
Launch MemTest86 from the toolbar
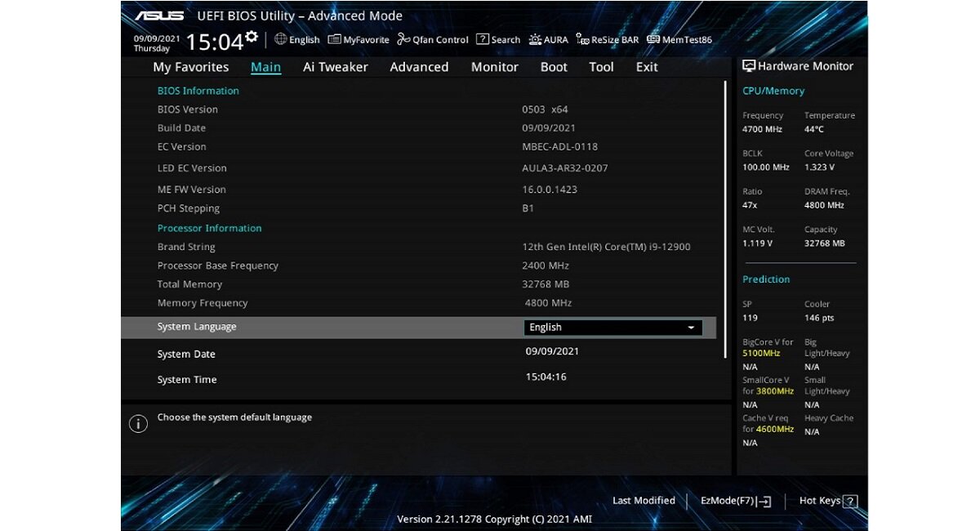(679, 39)
